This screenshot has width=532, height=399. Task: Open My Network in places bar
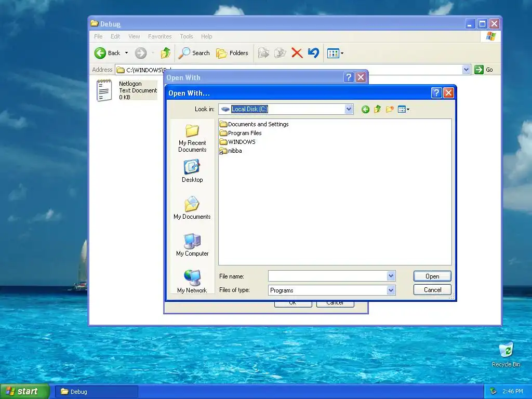(x=192, y=282)
